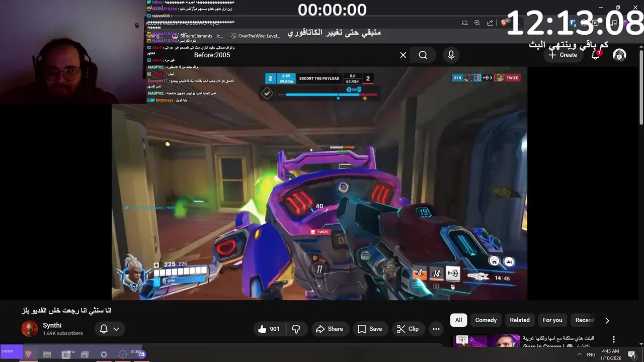Share this video
This screenshot has width=644, height=362.
(x=330, y=329)
